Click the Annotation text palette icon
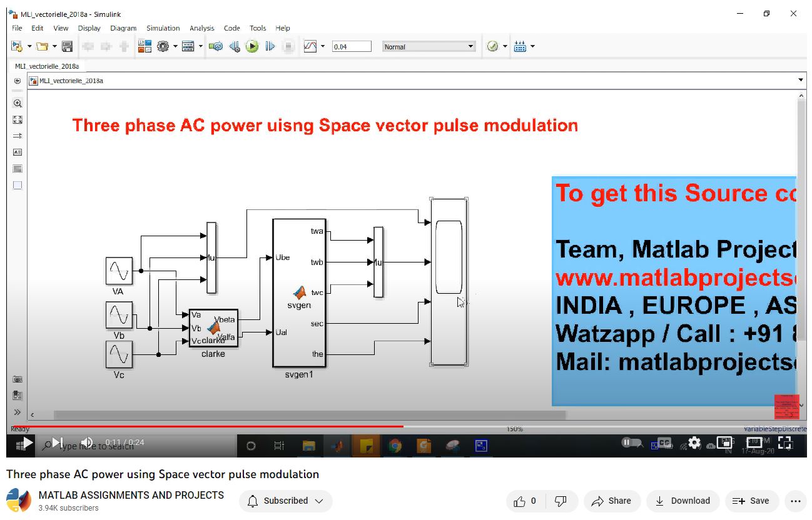Image resolution: width=812 pixels, height=520 pixels. click(x=18, y=152)
